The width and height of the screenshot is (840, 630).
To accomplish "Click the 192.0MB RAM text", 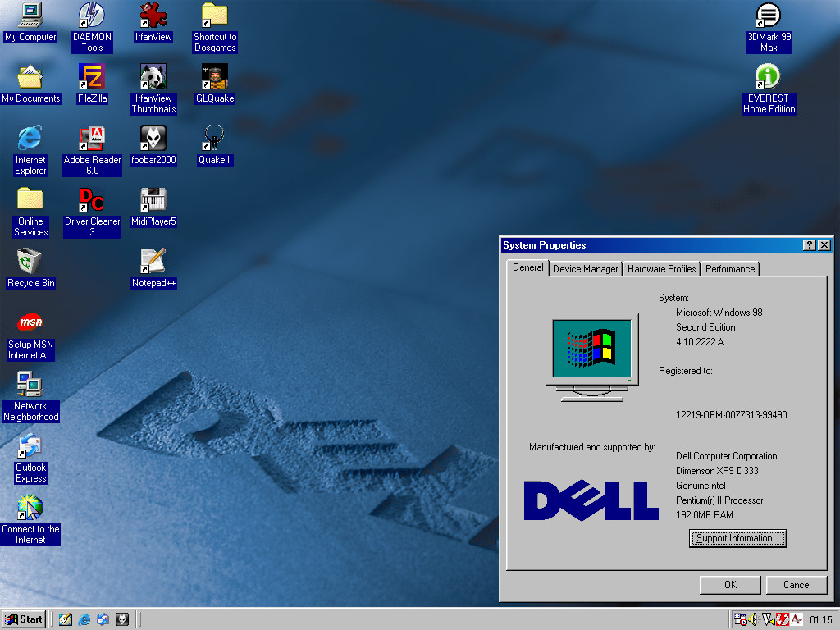I will point(704,515).
